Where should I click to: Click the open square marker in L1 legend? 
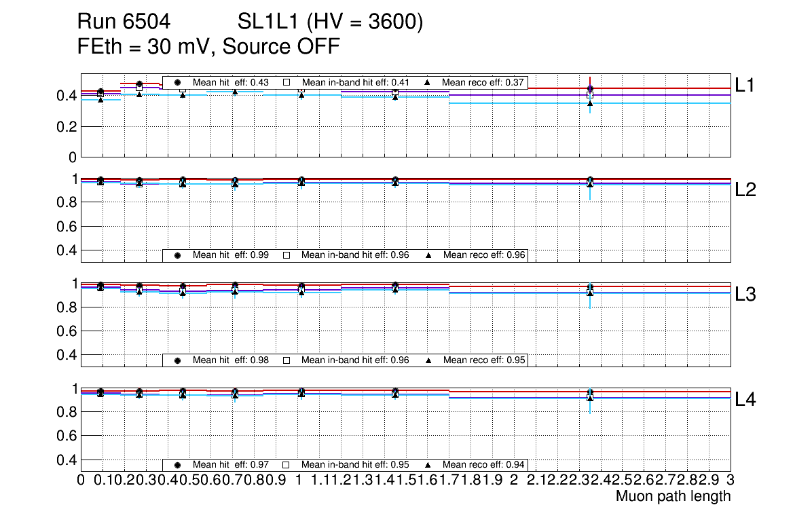click(x=286, y=83)
